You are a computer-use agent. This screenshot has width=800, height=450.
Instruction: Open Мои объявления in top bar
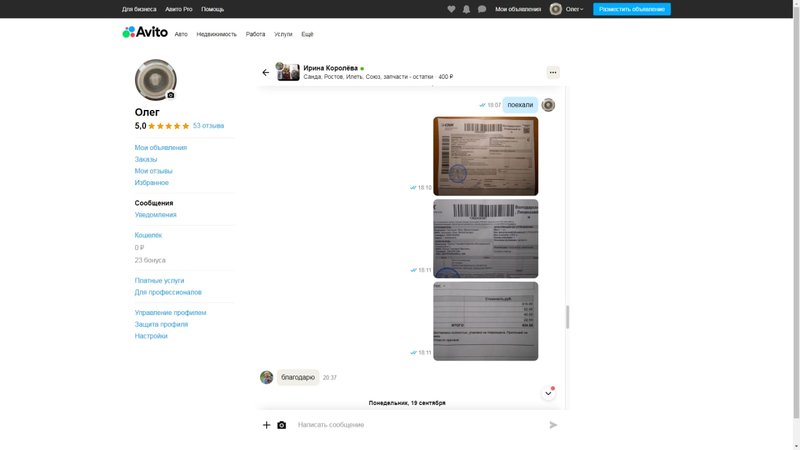click(518, 9)
